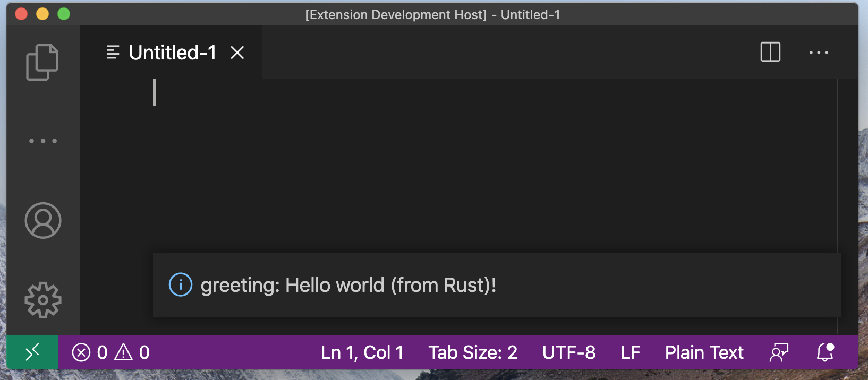Open the green remote window indicator
Viewport: 868px width, 380px height.
pyautogui.click(x=32, y=352)
